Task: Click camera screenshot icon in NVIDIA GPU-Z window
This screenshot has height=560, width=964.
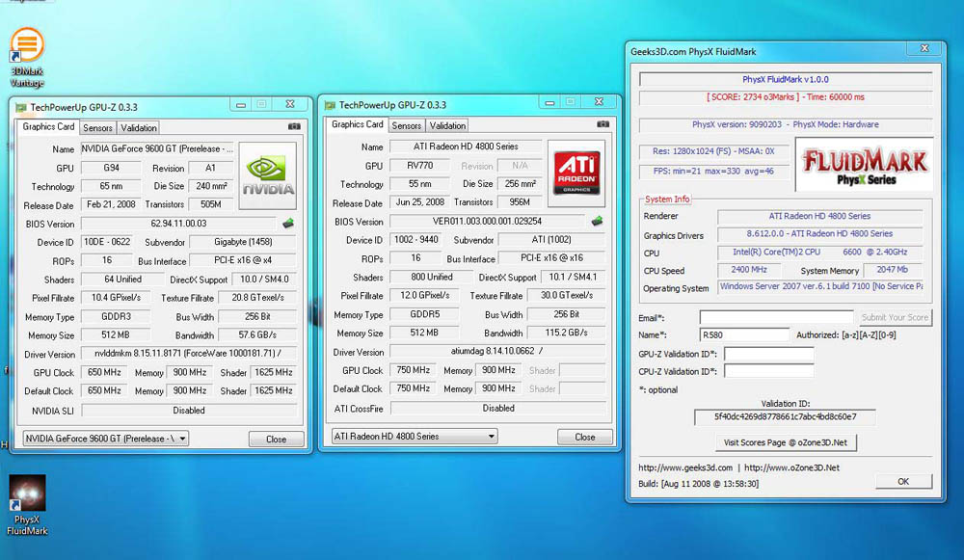Action: pos(294,126)
